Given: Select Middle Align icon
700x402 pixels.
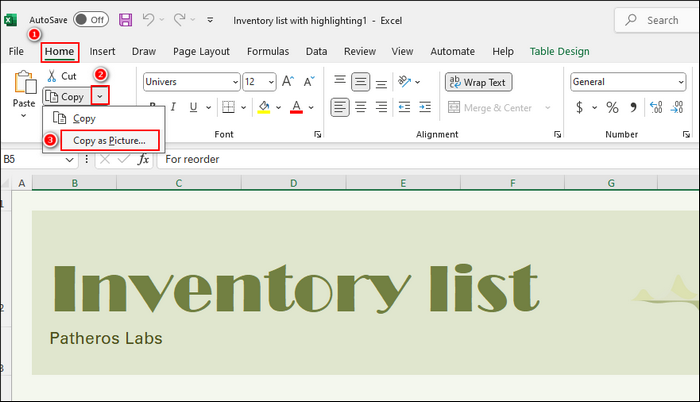Looking at the screenshot, I should (x=360, y=82).
